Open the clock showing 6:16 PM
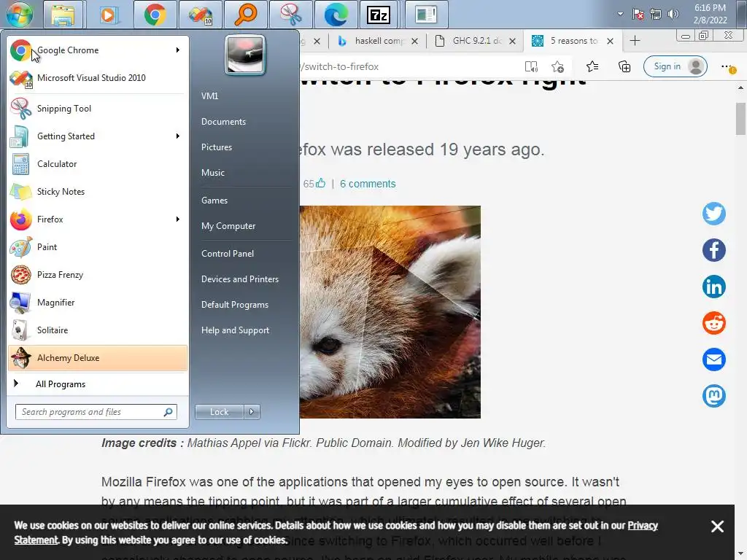Image resolution: width=747 pixels, height=560 pixels. [x=710, y=14]
